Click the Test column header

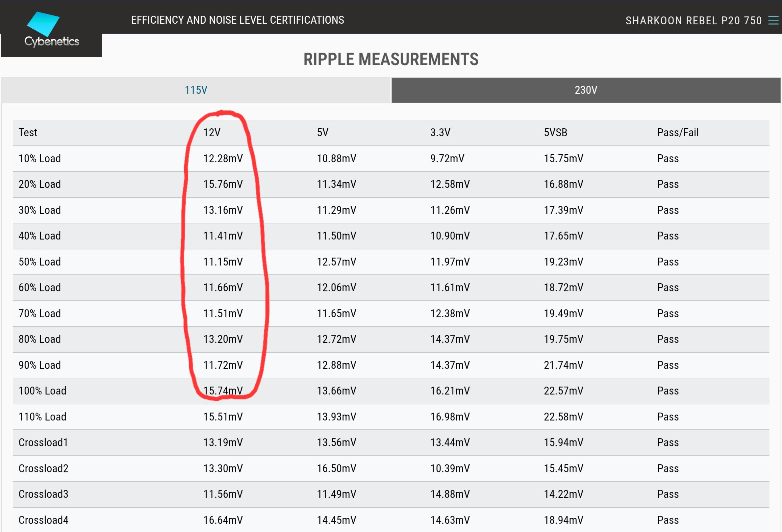click(28, 133)
